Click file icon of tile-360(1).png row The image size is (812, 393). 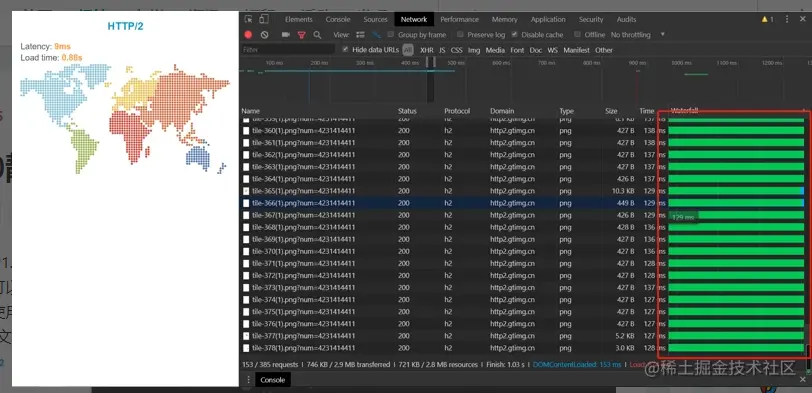tap(246, 130)
